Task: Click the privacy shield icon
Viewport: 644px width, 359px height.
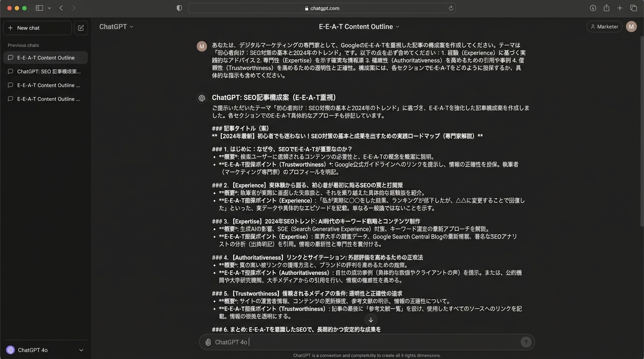Action: [179, 8]
